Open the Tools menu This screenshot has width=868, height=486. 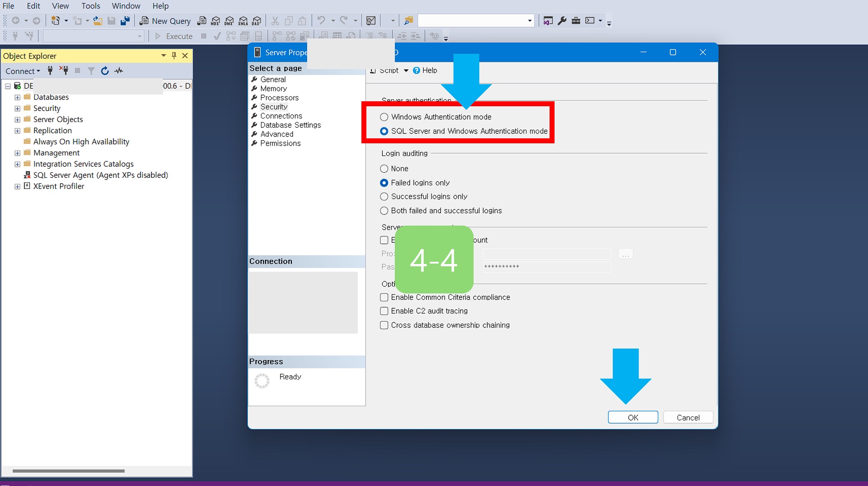point(90,6)
